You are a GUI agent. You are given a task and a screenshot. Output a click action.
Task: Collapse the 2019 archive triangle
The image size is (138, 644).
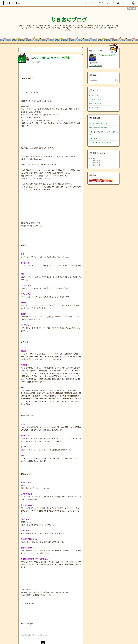coord(90,159)
